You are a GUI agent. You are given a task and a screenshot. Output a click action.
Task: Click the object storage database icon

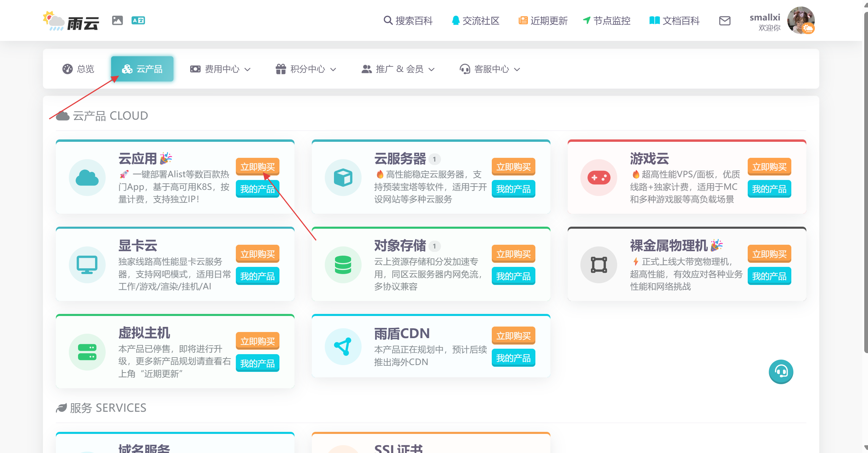(x=343, y=265)
